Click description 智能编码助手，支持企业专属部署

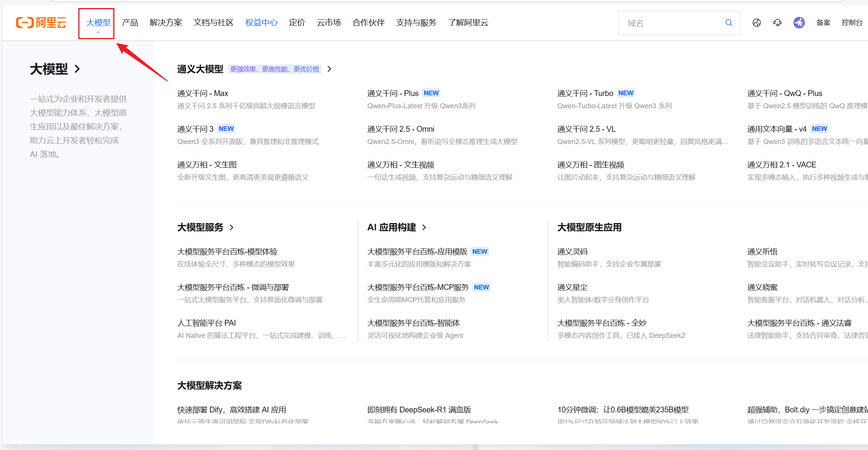609,264
